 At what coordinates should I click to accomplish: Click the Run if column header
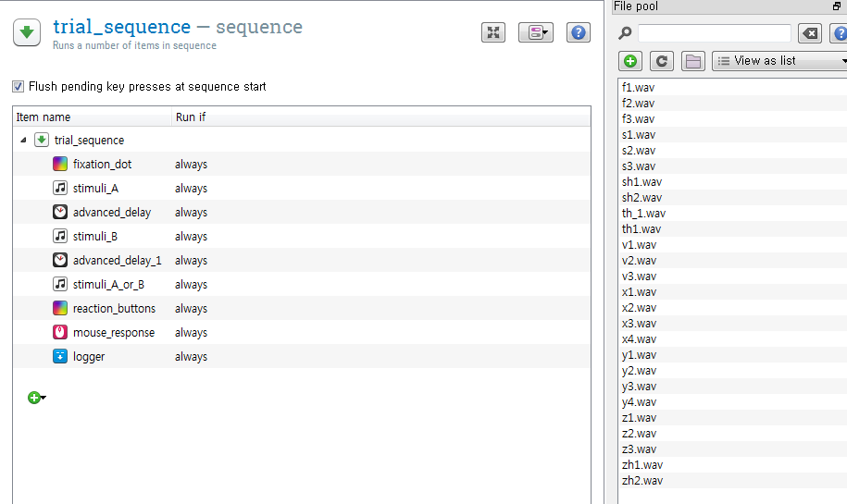pyautogui.click(x=191, y=117)
